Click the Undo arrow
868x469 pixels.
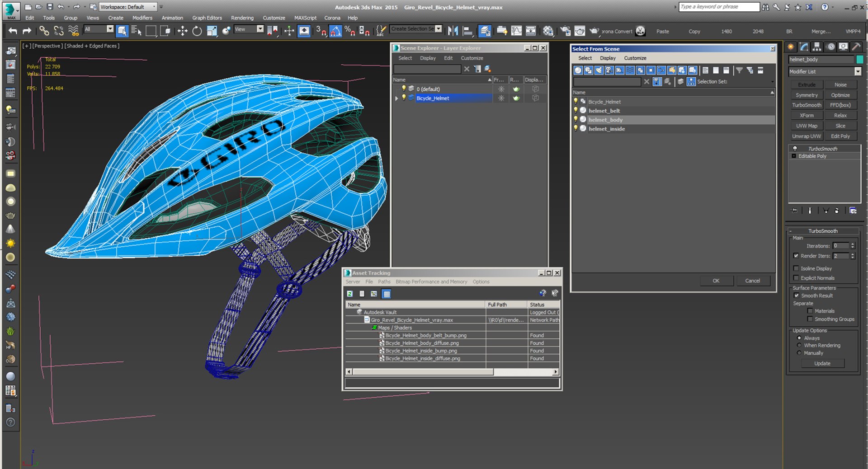coord(13,31)
